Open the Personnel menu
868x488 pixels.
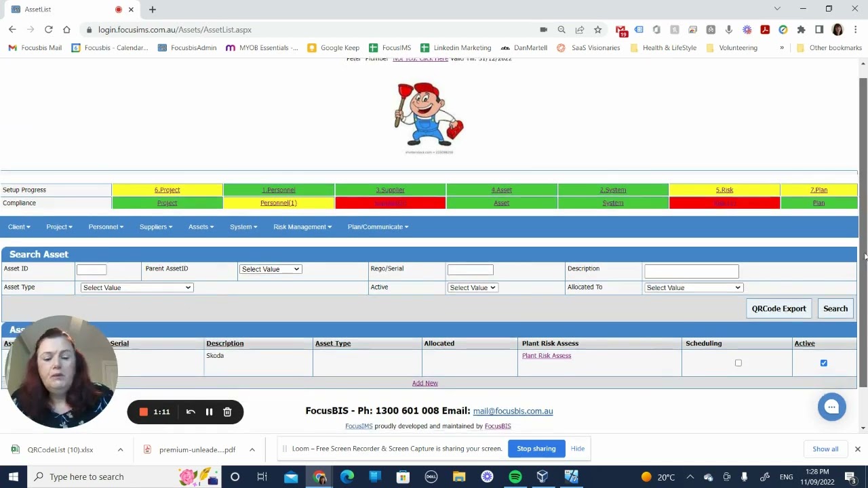[106, 227]
